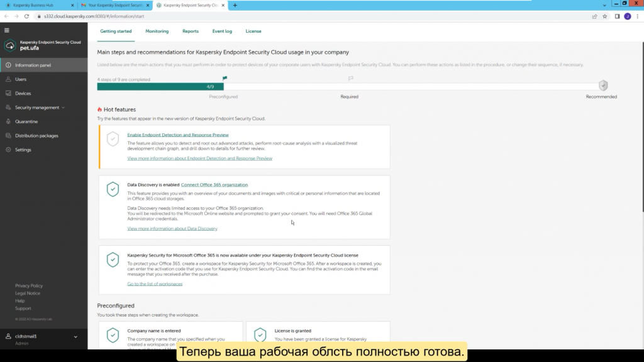
Task: Click the Distribution packages sidebar icon
Action: 8,136
